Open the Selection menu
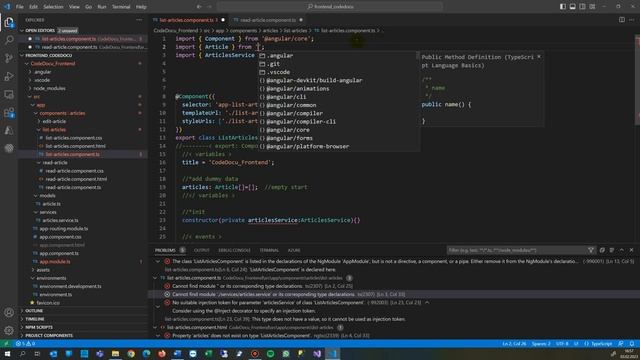The image size is (640, 360). coord(53,7)
